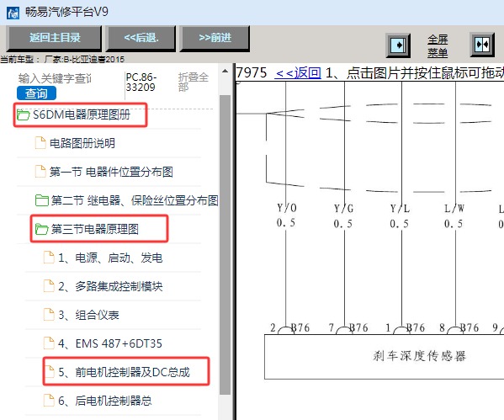Open 1、电源、启动、发电 diagram

(110, 258)
